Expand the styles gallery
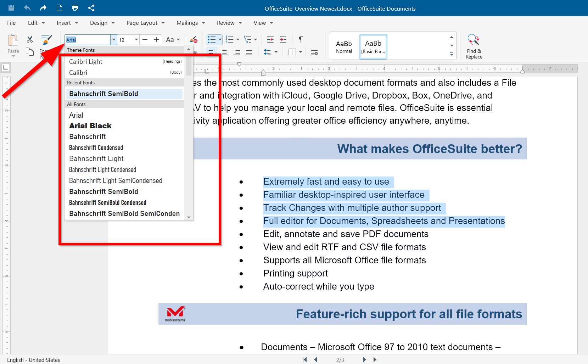 tap(452, 54)
